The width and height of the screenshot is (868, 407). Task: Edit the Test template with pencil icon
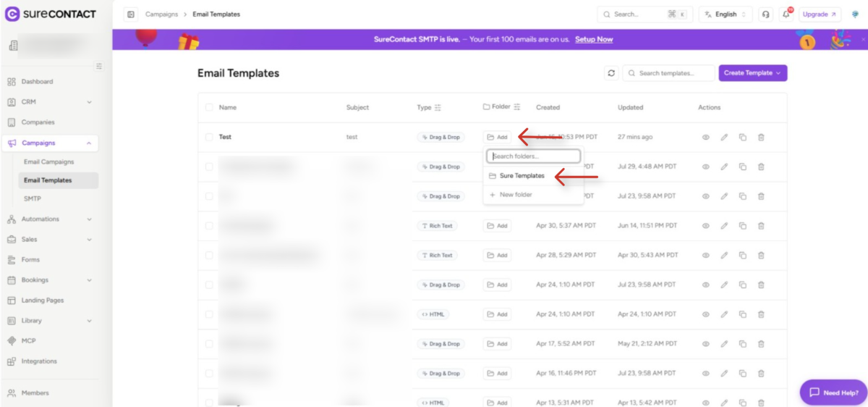tap(724, 137)
